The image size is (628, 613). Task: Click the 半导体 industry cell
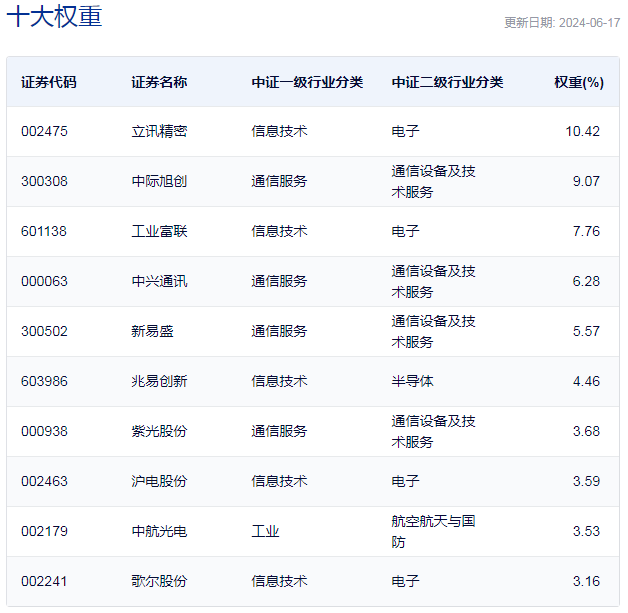click(x=413, y=382)
